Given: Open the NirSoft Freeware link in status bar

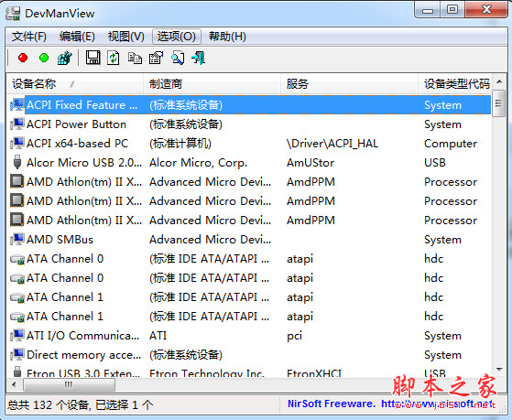Looking at the screenshot, I should (x=391, y=404).
